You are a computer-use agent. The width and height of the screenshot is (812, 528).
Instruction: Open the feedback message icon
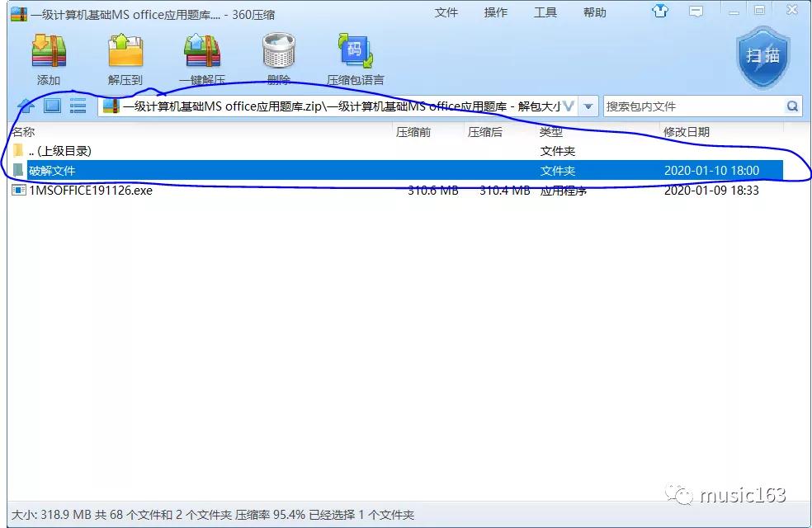[x=696, y=12]
